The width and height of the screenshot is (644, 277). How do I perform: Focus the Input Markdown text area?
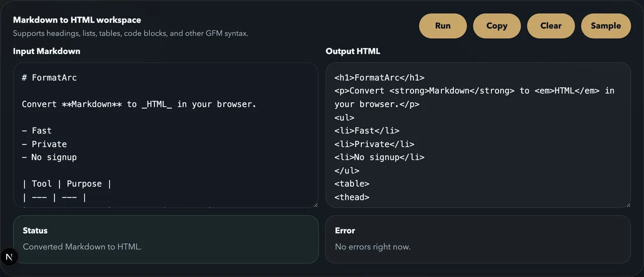click(x=166, y=135)
